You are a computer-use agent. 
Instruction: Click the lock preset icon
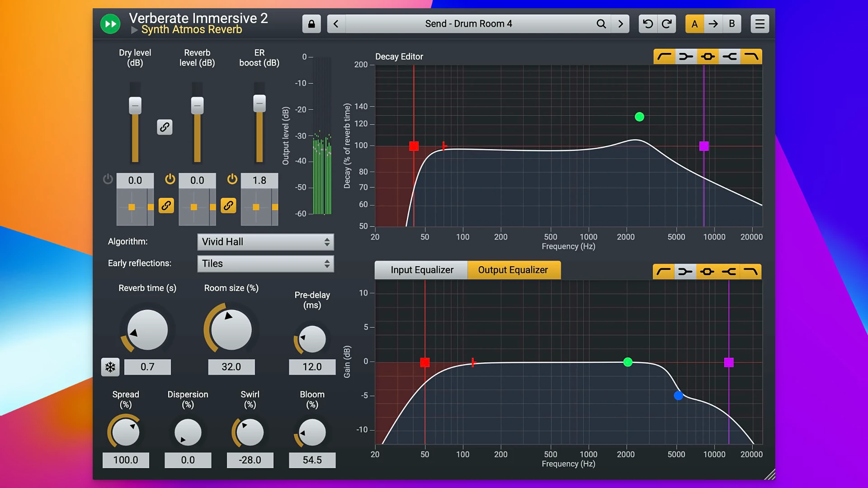[x=311, y=24]
